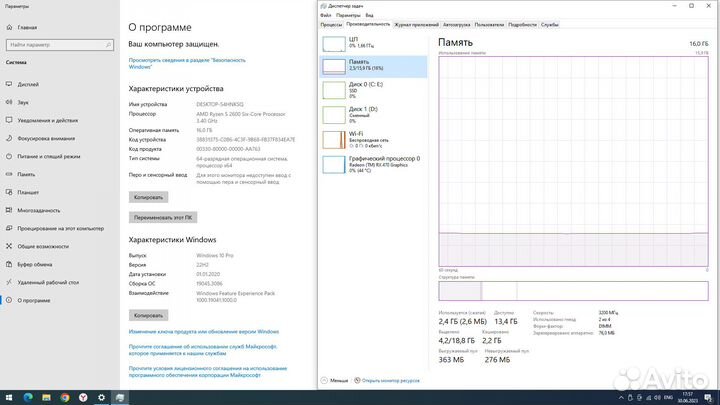Click the 4,2/18,8 ГБ committed value
Image resolution: width=720 pixels, height=405 pixels.
tap(456, 341)
